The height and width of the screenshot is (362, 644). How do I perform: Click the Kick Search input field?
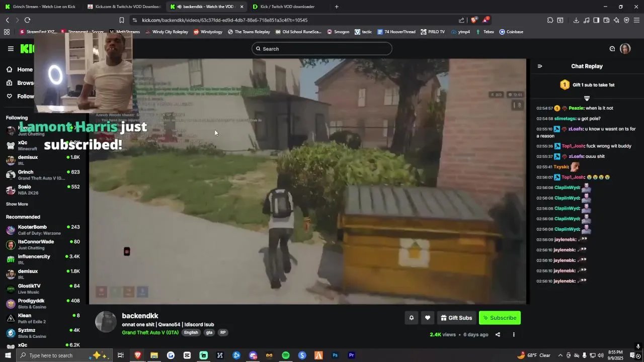pos(322,49)
